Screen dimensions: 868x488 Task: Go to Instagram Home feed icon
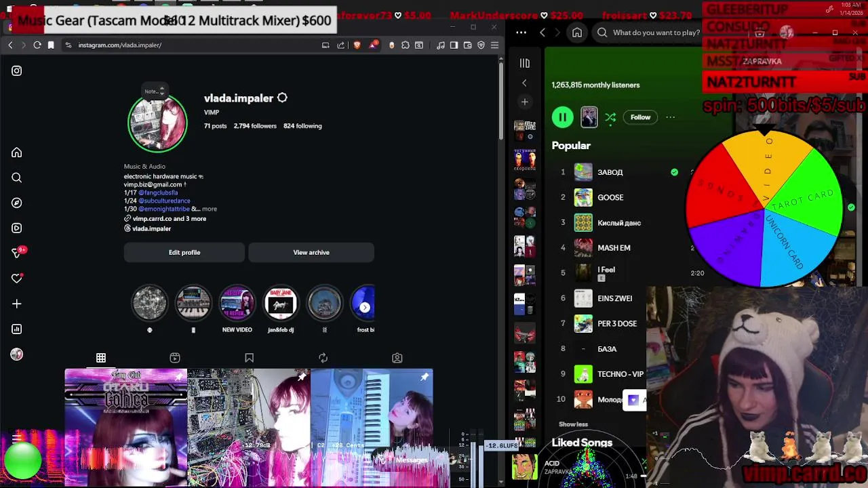click(16, 152)
